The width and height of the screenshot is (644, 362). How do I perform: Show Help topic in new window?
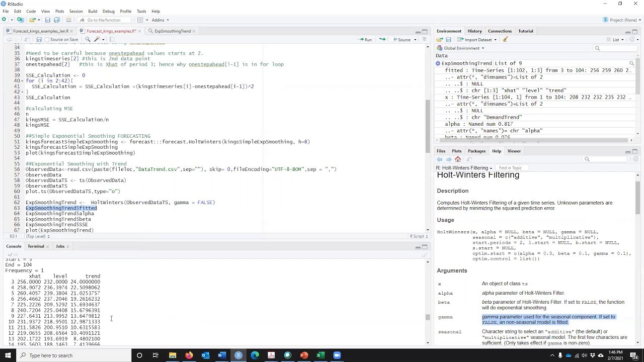pyautogui.click(x=469, y=159)
